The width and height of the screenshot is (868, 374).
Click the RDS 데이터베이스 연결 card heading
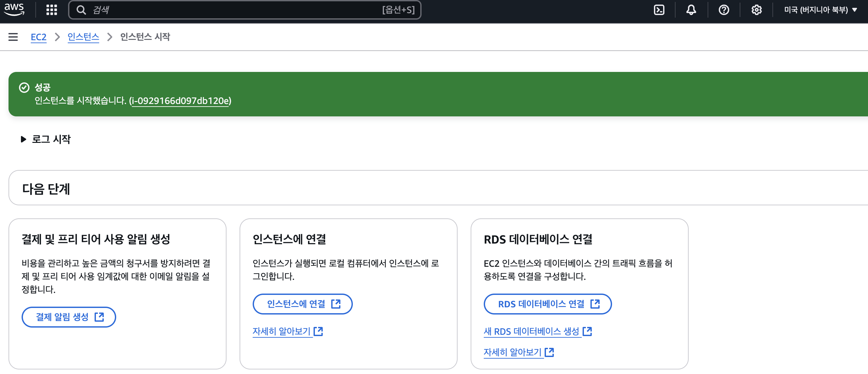pos(538,239)
